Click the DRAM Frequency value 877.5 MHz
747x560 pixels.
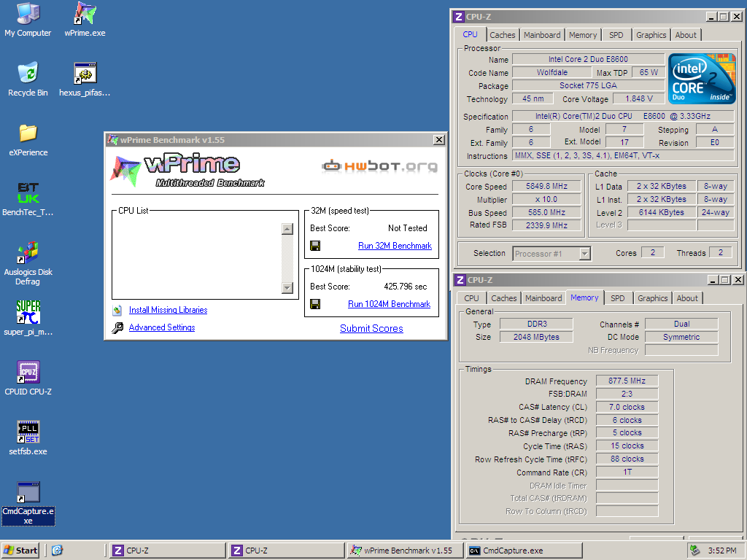(x=627, y=381)
